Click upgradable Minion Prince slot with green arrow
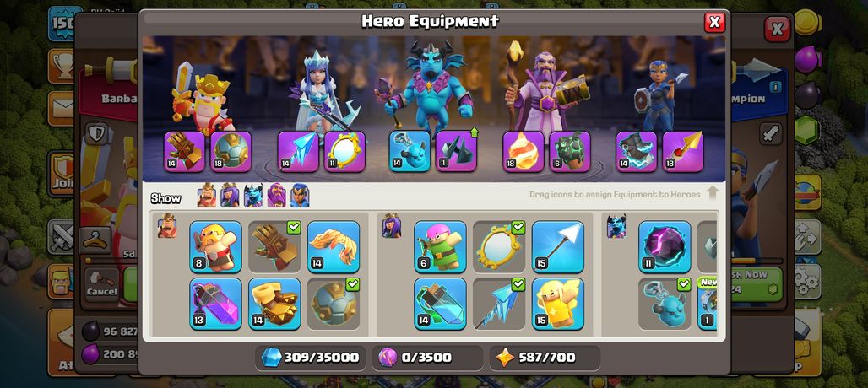The image size is (868, 388). (456, 152)
